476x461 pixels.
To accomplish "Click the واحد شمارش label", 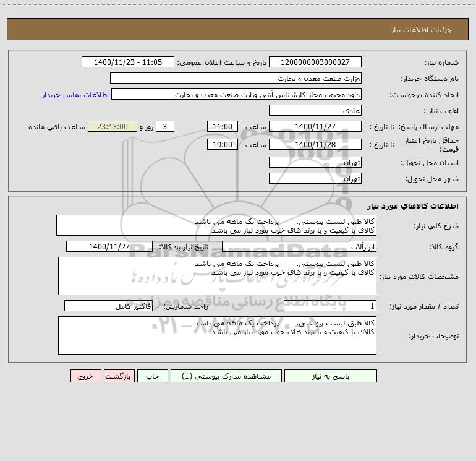I will point(186,306).
